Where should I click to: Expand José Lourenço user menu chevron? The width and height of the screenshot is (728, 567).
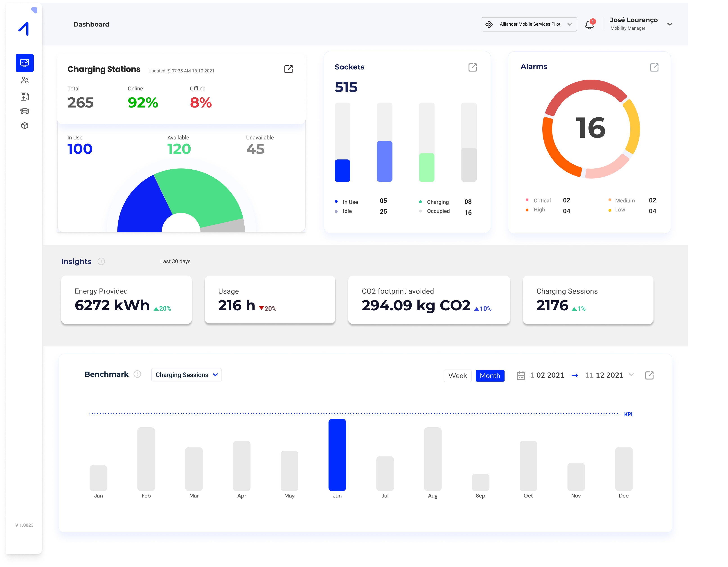pos(670,24)
